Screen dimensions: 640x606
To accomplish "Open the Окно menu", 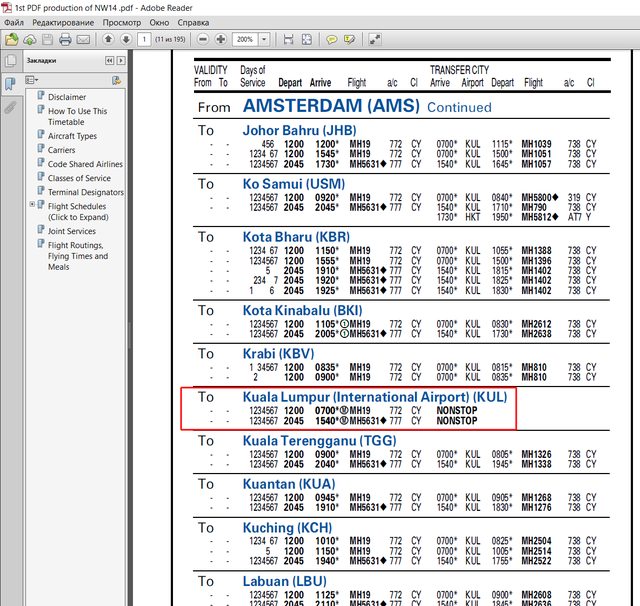I will (159, 22).
